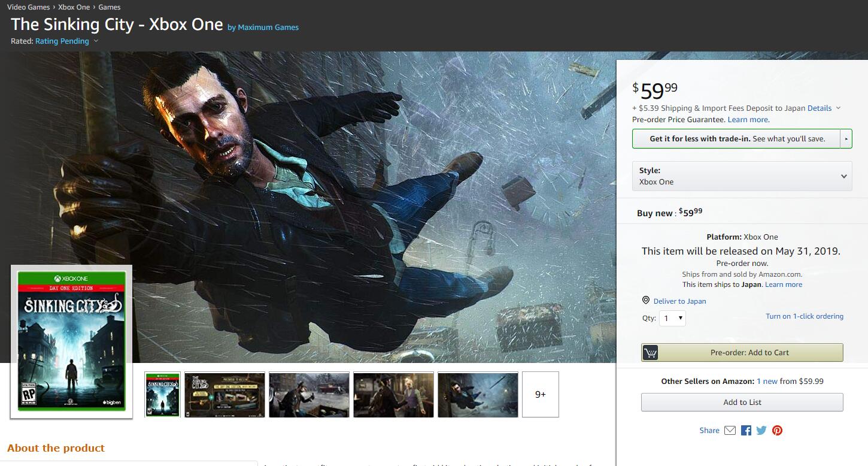Screen dimensions: 868x466
Task: Share via the email envelope icon
Action: tap(730, 430)
